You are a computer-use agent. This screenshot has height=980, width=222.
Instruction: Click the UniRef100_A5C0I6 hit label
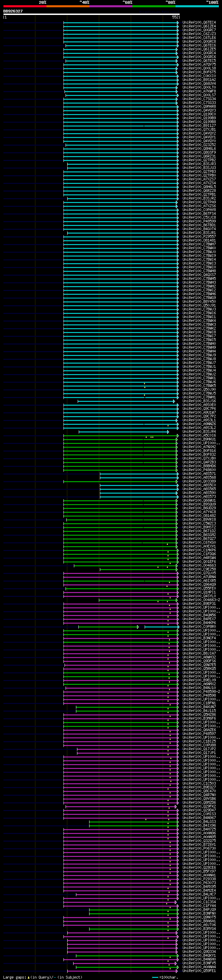[199, 436]
